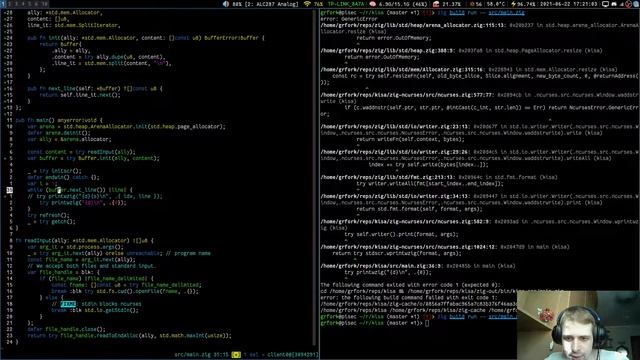Select workspace 1 in the top bar
The width and height of the screenshot is (640, 360).
(x=4, y=4)
